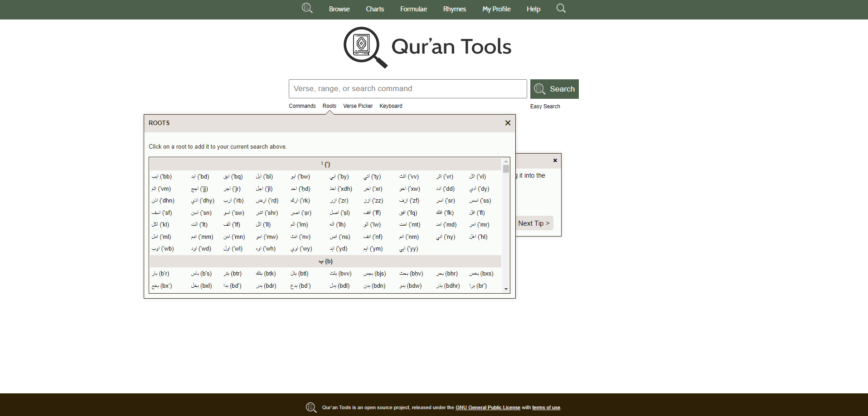Image resolution: width=868 pixels, height=416 pixels.
Task: Click the footer Qur'an Tools icon
Action: (311, 407)
